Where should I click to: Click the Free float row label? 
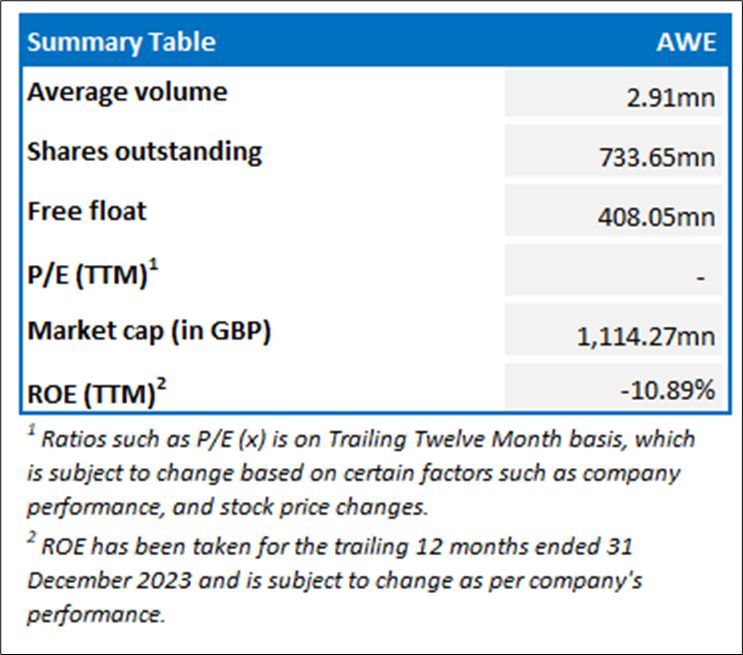click(x=86, y=210)
